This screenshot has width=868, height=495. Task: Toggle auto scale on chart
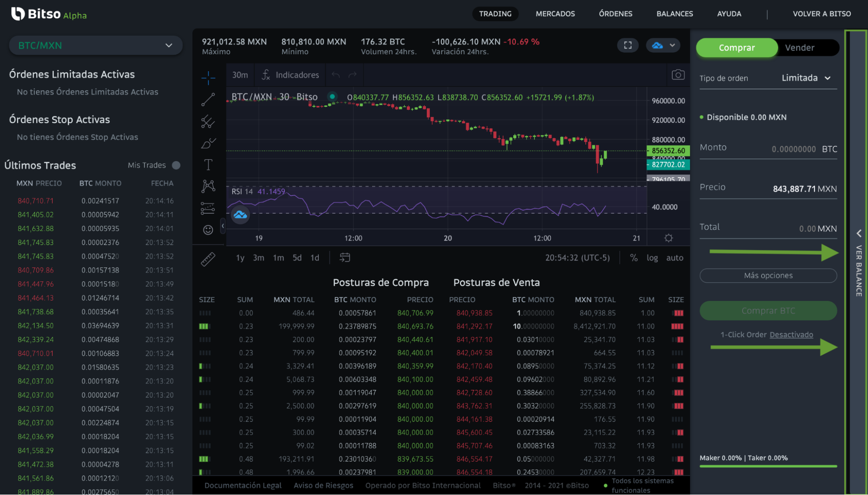(x=675, y=257)
